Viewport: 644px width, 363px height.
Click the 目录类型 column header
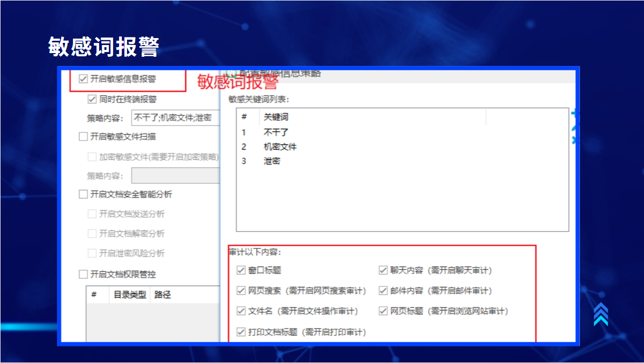coord(129,294)
